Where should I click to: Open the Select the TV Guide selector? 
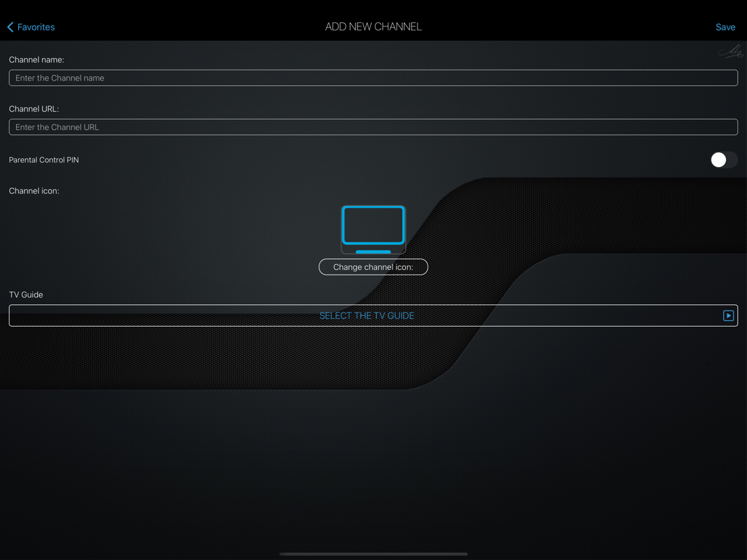(373, 316)
